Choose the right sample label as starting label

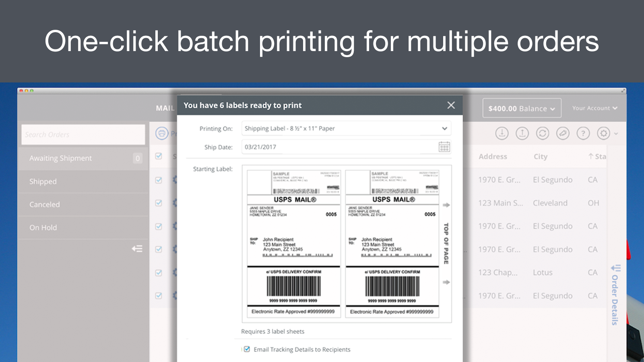392,244
